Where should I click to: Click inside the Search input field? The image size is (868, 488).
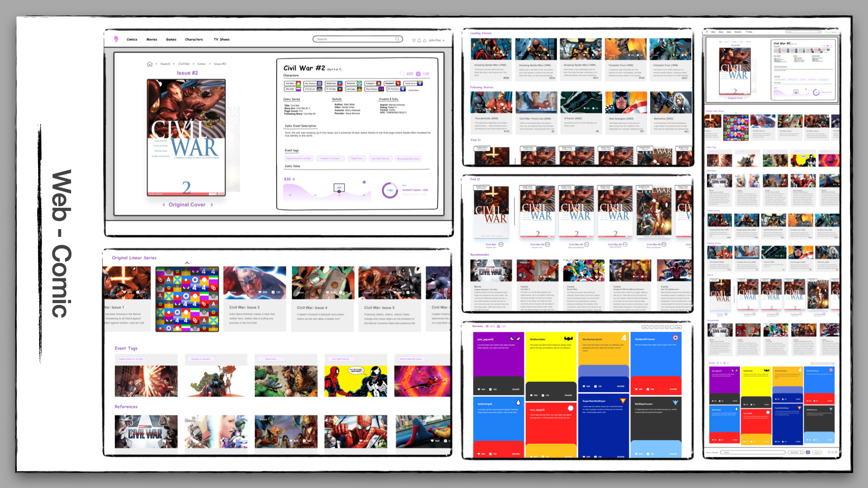coord(353,39)
